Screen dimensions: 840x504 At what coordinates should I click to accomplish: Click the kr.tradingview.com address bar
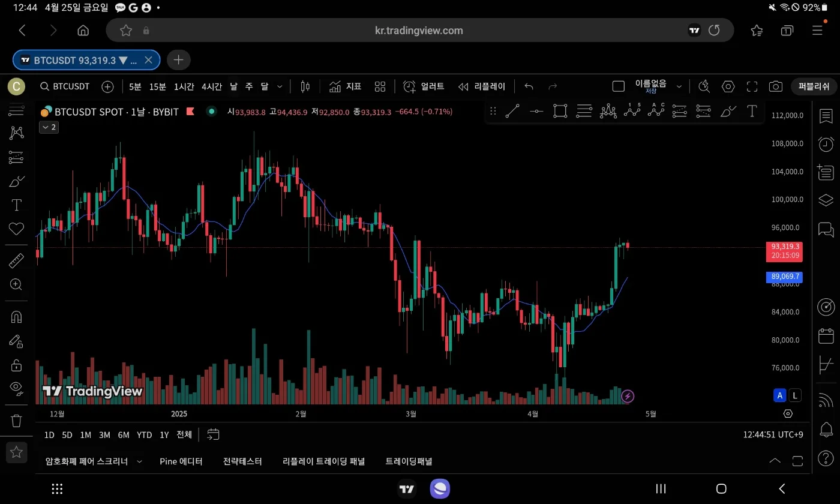[419, 31]
